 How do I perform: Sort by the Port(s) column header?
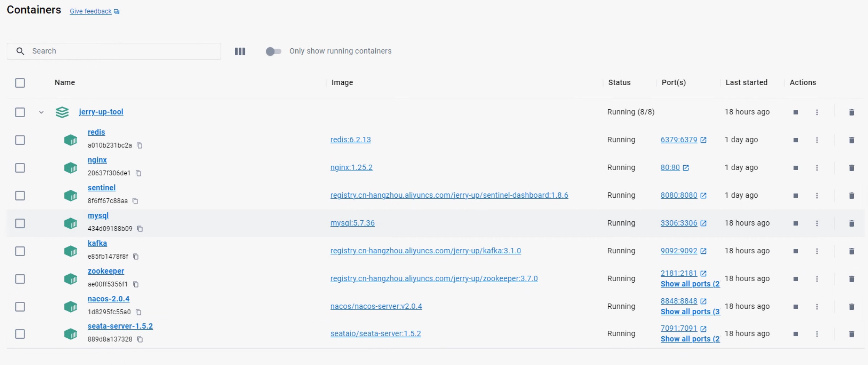tap(674, 82)
